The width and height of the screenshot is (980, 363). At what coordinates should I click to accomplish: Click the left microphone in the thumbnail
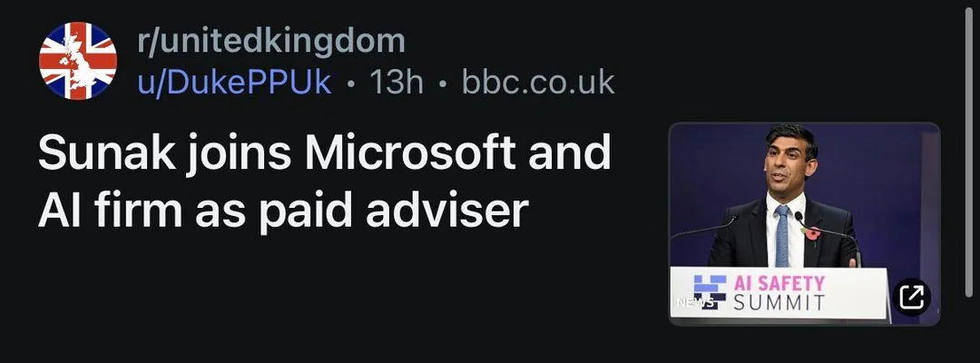pyautogui.click(x=704, y=229)
